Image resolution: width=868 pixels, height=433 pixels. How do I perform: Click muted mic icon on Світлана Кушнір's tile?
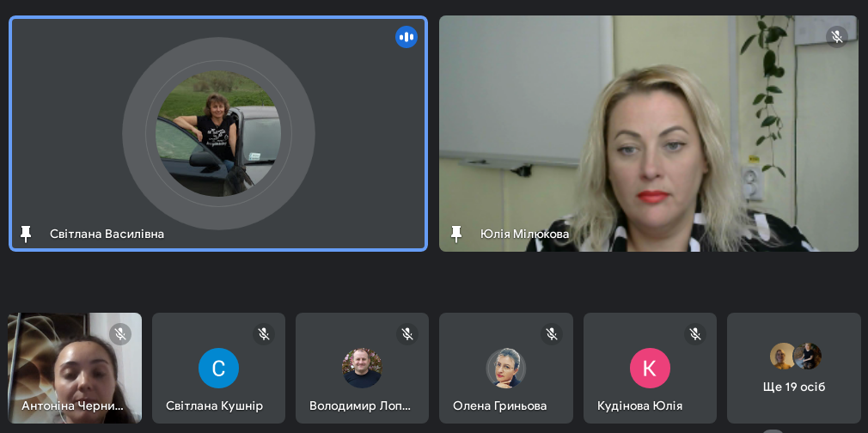264,333
